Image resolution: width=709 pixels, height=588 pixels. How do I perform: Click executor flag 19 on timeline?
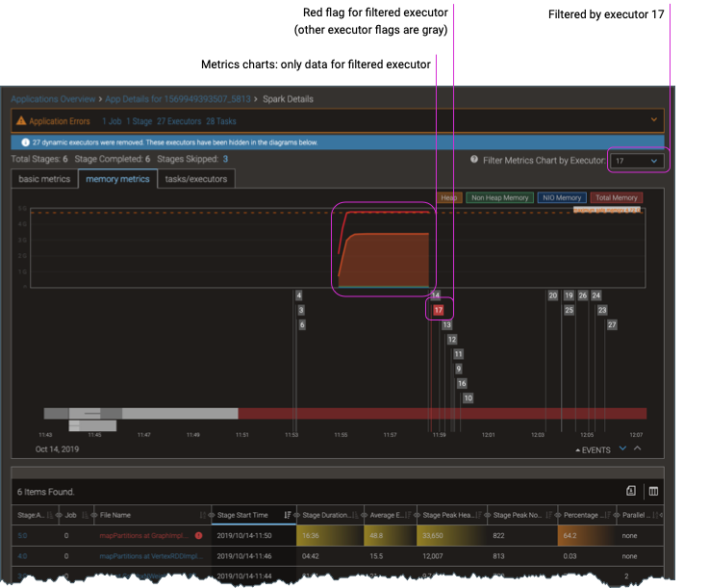tap(569, 295)
